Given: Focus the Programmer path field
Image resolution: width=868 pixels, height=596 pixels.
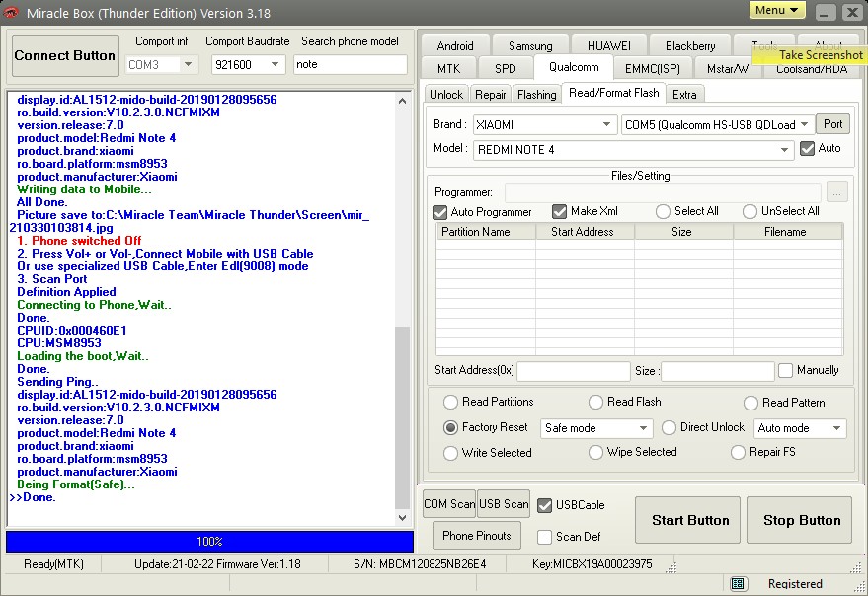Looking at the screenshot, I should (663, 192).
